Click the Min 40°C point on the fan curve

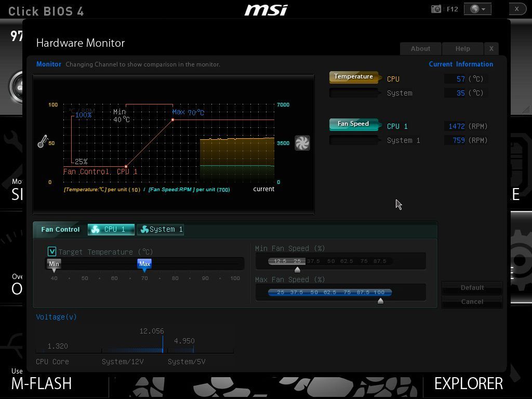[x=126, y=166]
